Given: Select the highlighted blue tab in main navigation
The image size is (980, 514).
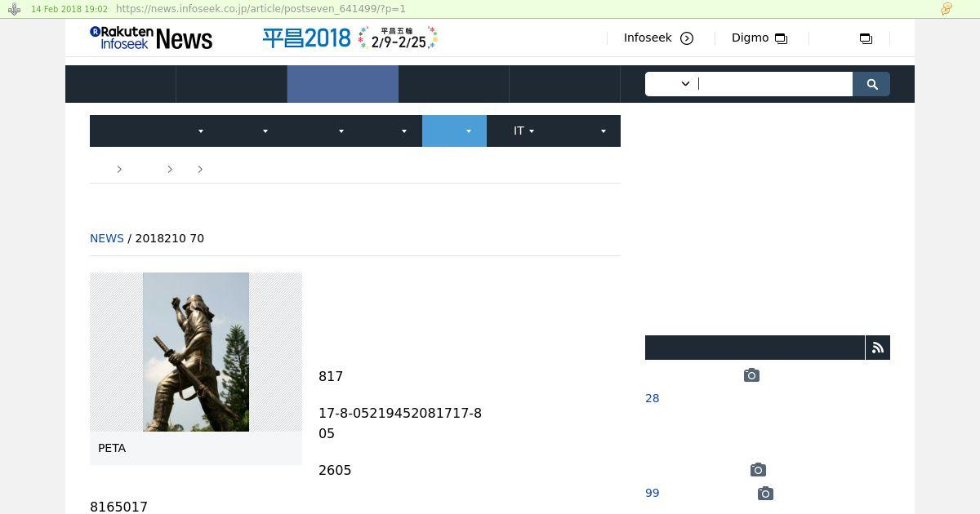Looking at the screenshot, I should point(343,84).
